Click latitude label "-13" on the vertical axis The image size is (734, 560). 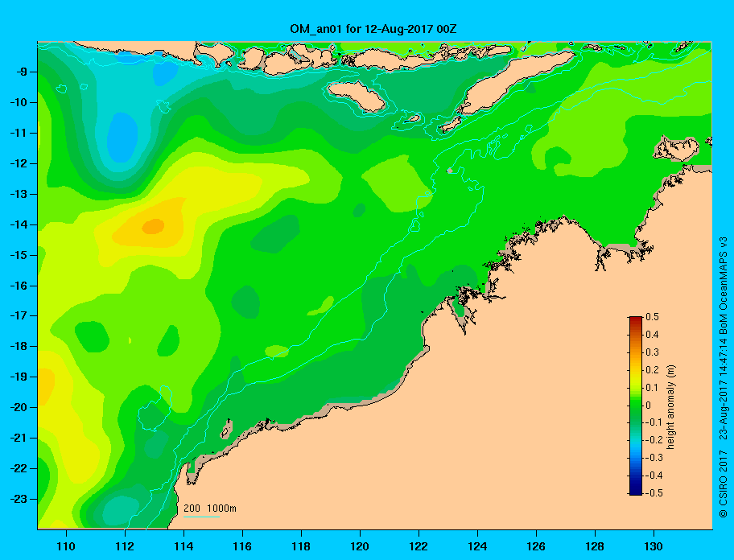pyautogui.click(x=19, y=194)
